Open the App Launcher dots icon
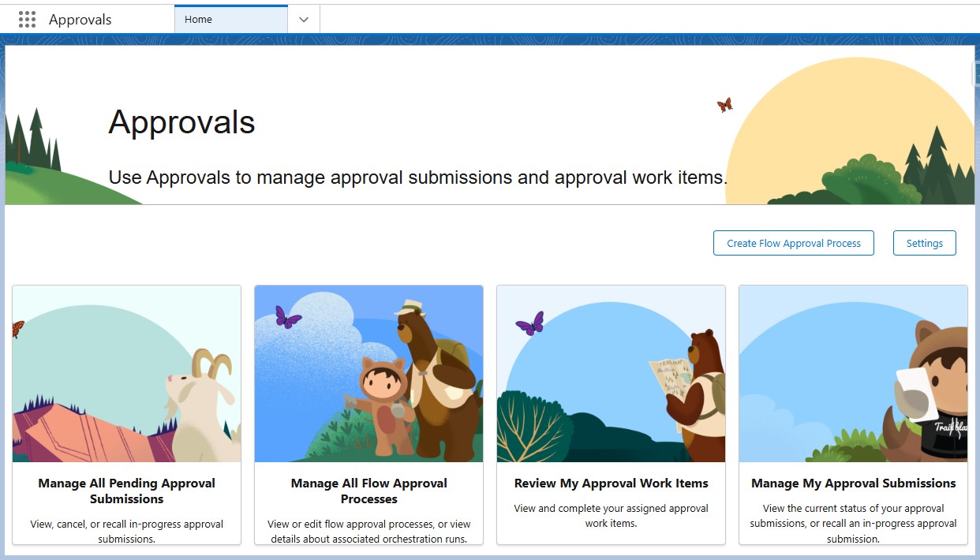Viewport: 980px width, 560px height. coord(27,20)
